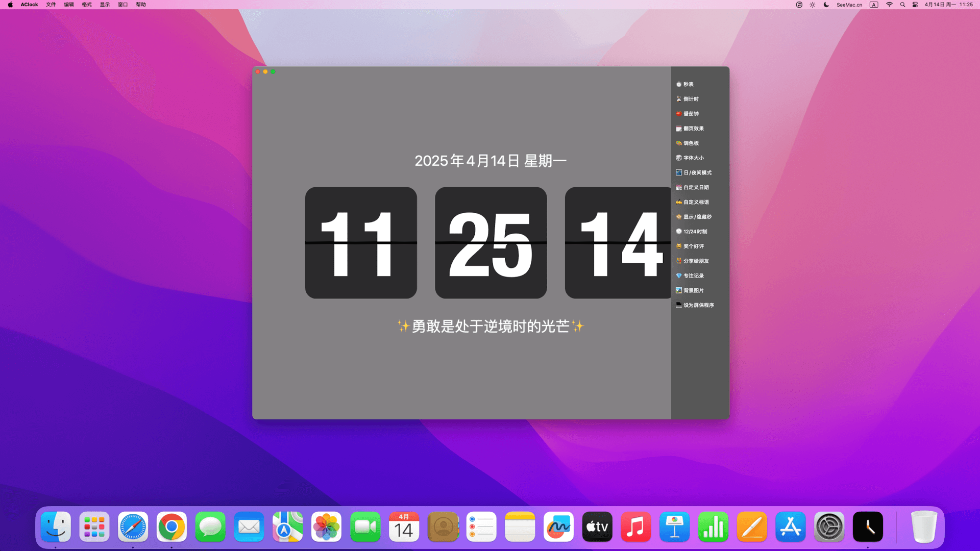Select the 翻页效果 flip effect option
The image size is (980, 551).
click(x=693, y=129)
